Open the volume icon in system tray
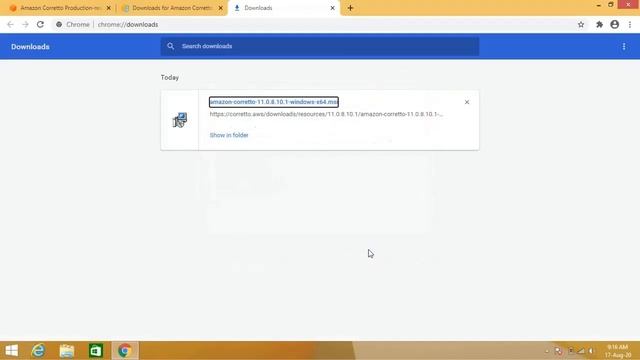The image size is (640, 360). pos(591,351)
